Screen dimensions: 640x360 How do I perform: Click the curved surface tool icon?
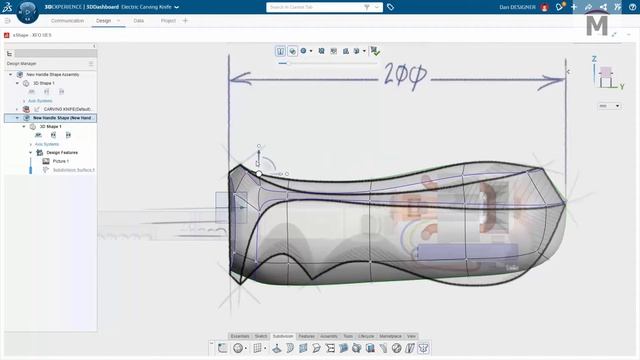(x=290, y=348)
